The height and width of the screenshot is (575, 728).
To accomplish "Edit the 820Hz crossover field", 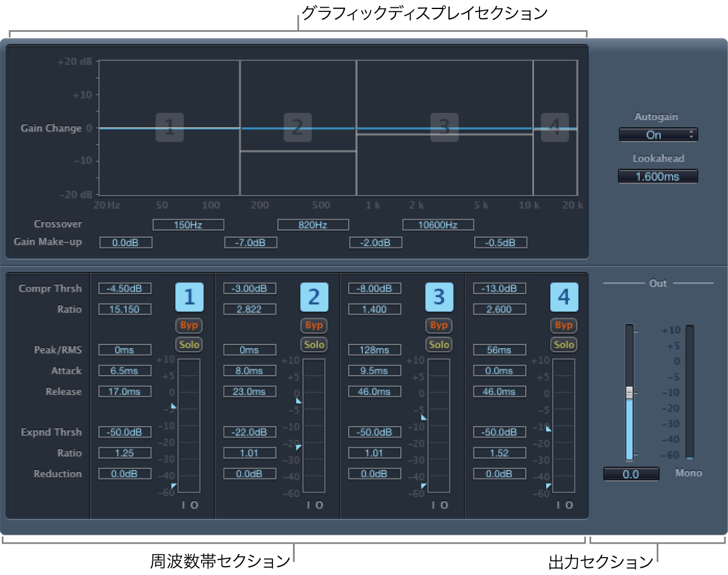I will [313, 224].
